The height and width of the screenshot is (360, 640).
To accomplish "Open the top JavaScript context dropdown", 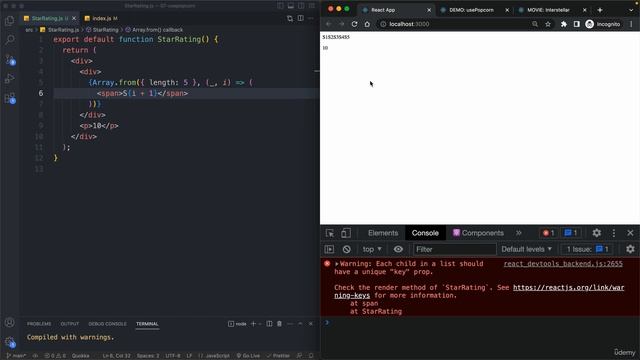I will click(372, 249).
